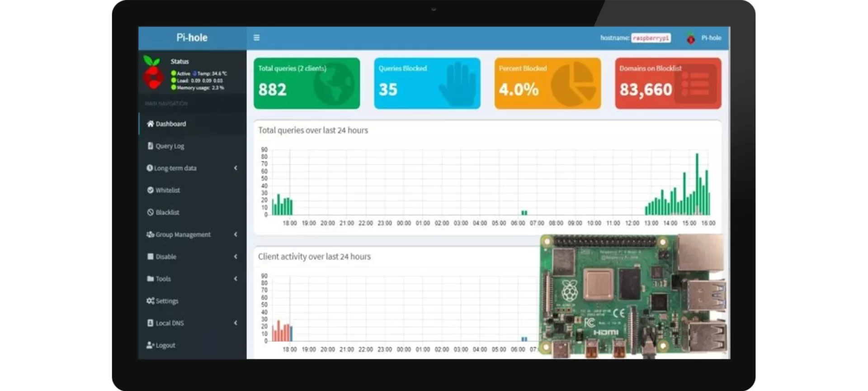The image size is (868, 391).
Task: Click the Percent Blocked orange card
Action: coord(547,83)
